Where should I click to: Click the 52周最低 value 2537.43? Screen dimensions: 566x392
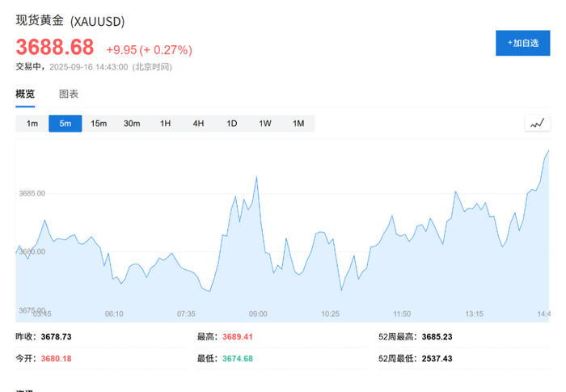(438, 358)
